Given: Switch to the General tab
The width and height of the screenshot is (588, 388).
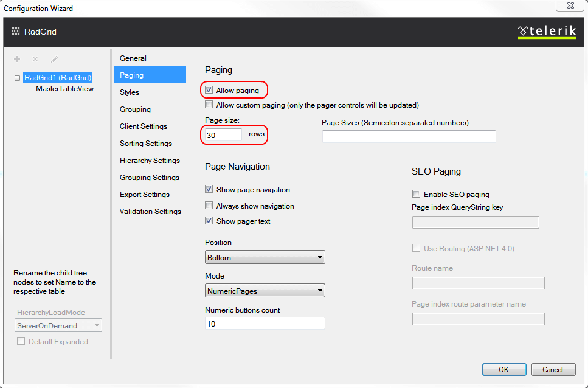Looking at the screenshot, I should [133, 58].
